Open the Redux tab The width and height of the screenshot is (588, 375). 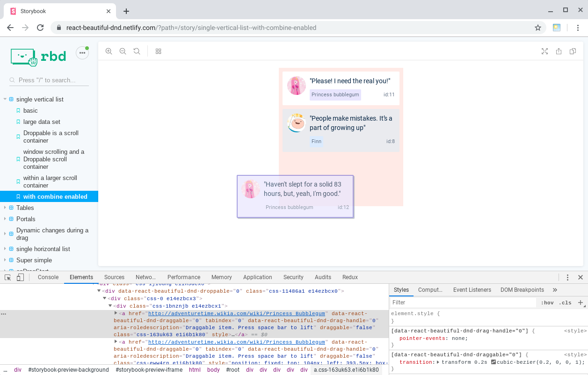point(350,277)
